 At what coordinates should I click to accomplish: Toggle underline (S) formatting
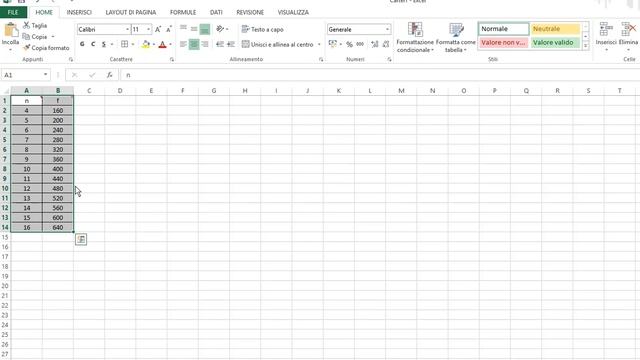point(104,44)
